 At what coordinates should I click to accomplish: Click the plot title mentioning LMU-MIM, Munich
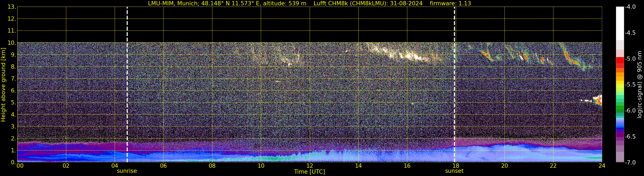[309, 3]
